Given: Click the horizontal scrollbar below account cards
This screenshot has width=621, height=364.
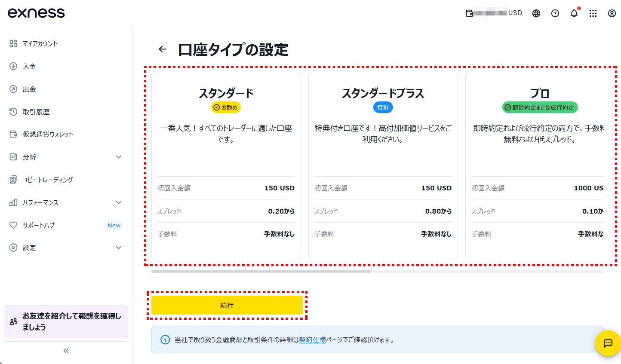Looking at the screenshot, I should 260,272.
